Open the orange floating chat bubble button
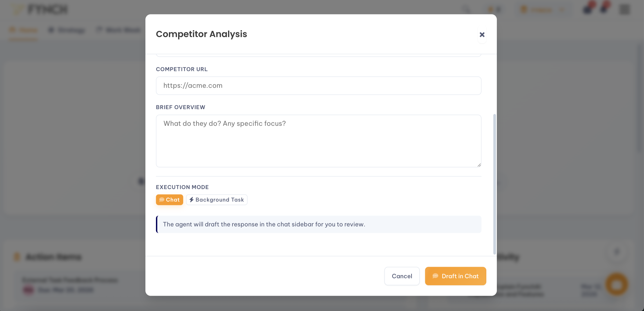Viewport: 644px width, 311px height. [617, 284]
